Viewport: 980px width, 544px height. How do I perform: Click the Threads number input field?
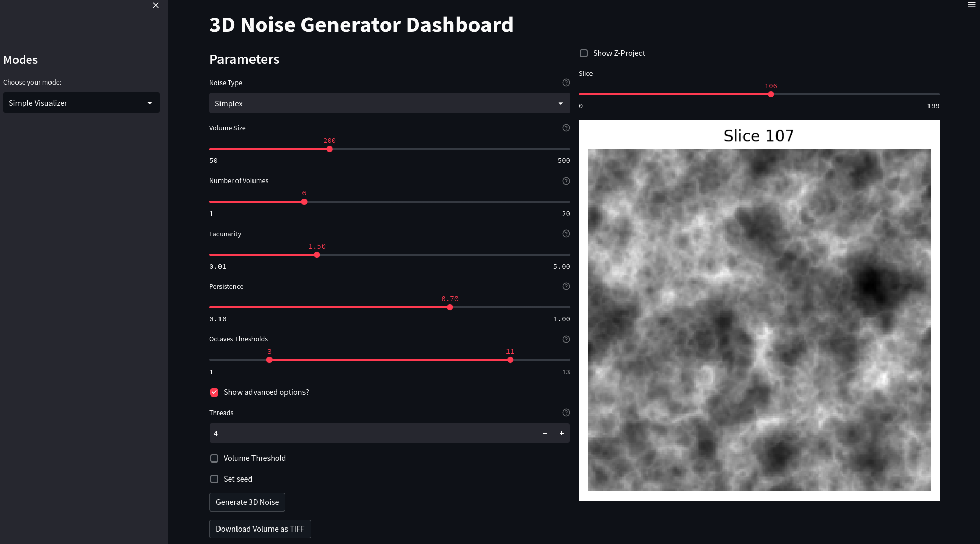(x=374, y=433)
